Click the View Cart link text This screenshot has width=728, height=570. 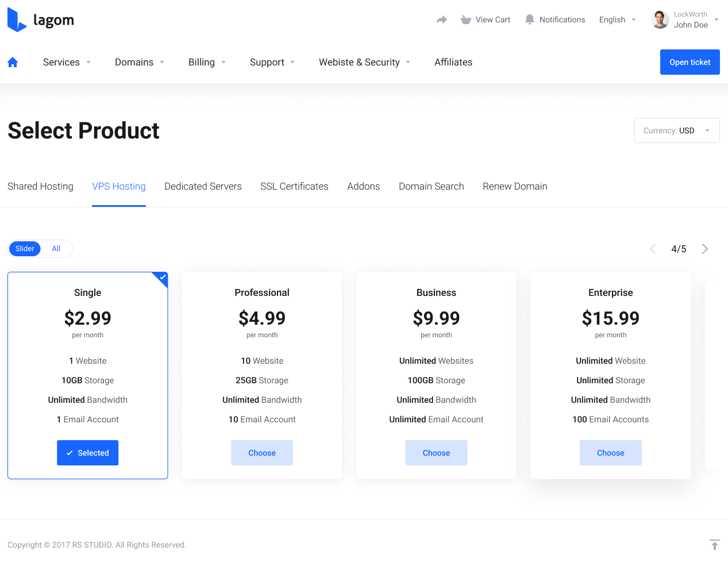[493, 20]
